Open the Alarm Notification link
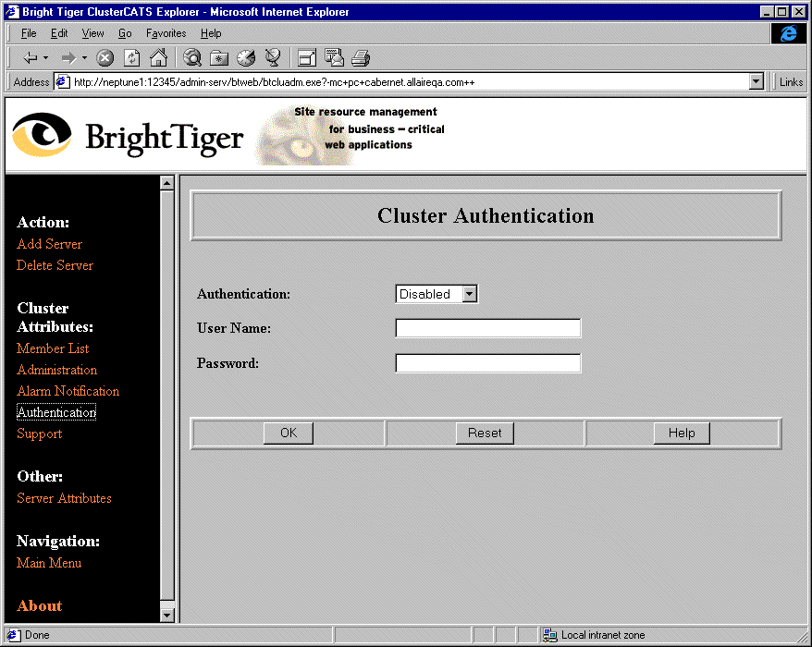This screenshot has height=647, width=812. 68,391
